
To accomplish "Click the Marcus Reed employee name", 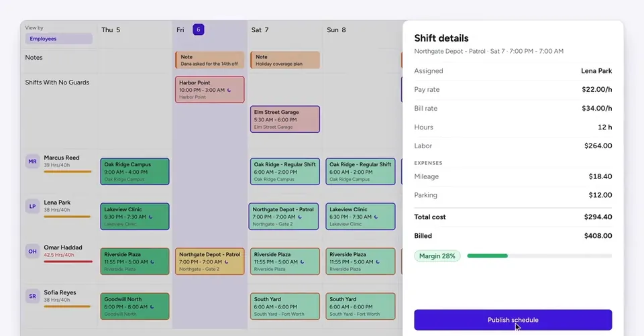I will pos(62,158).
